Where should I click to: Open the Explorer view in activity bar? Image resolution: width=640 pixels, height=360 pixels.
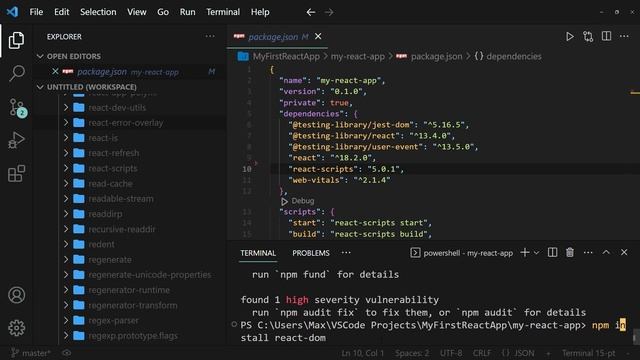click(16, 40)
